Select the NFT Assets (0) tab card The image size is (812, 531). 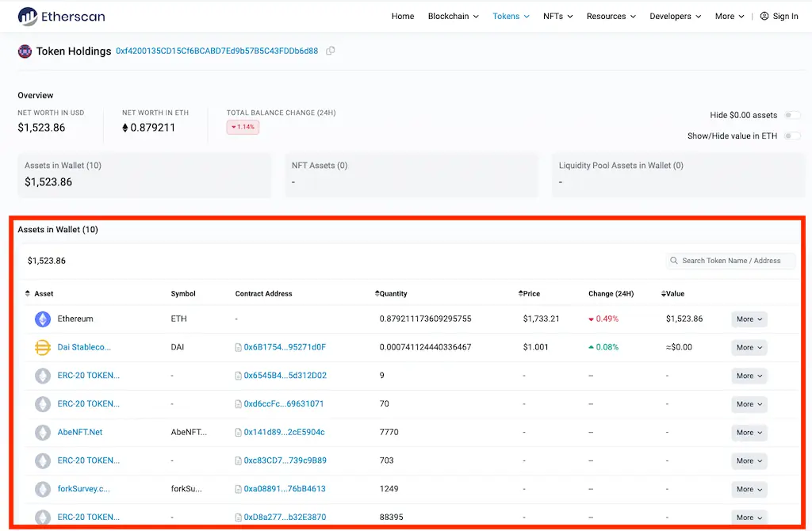click(412, 175)
